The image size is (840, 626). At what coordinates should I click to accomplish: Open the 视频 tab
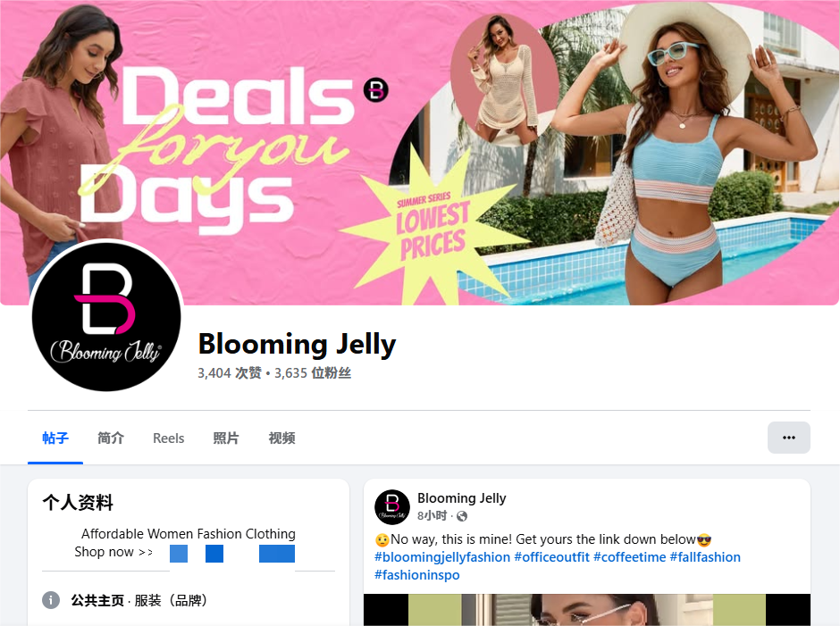[281, 438]
